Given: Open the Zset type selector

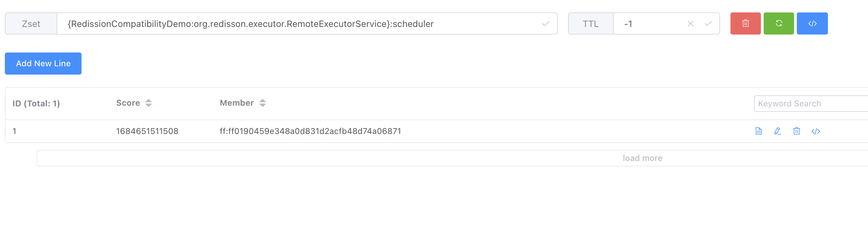Looking at the screenshot, I should [x=30, y=23].
